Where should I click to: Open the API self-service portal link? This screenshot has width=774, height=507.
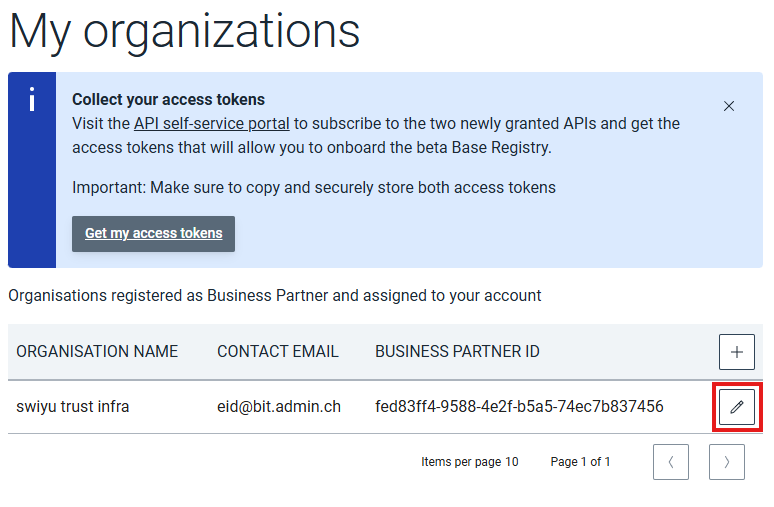(x=212, y=123)
